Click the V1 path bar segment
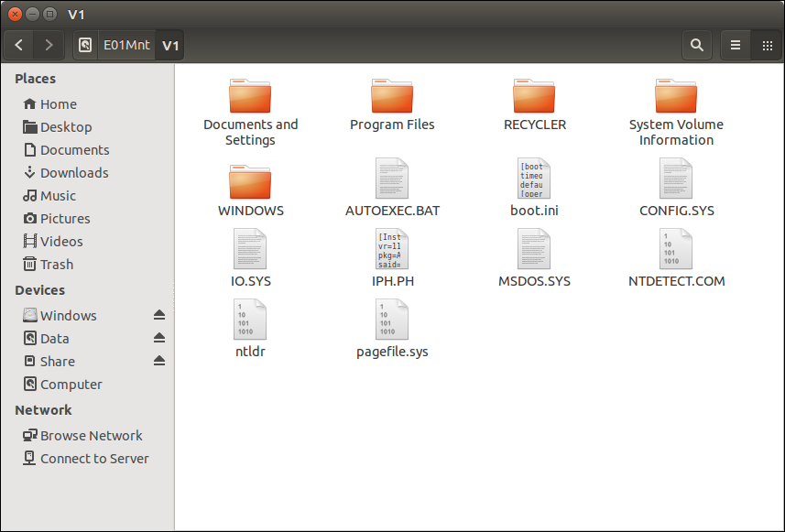 pyautogui.click(x=170, y=45)
